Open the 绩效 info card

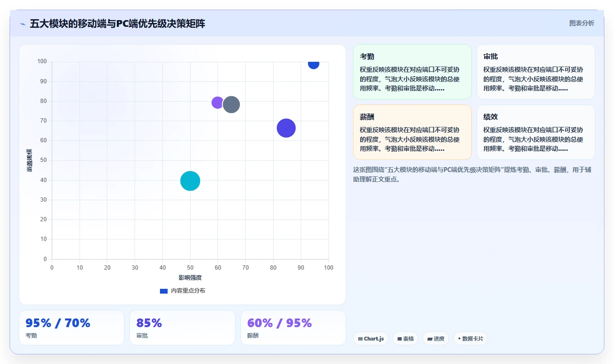click(x=536, y=132)
